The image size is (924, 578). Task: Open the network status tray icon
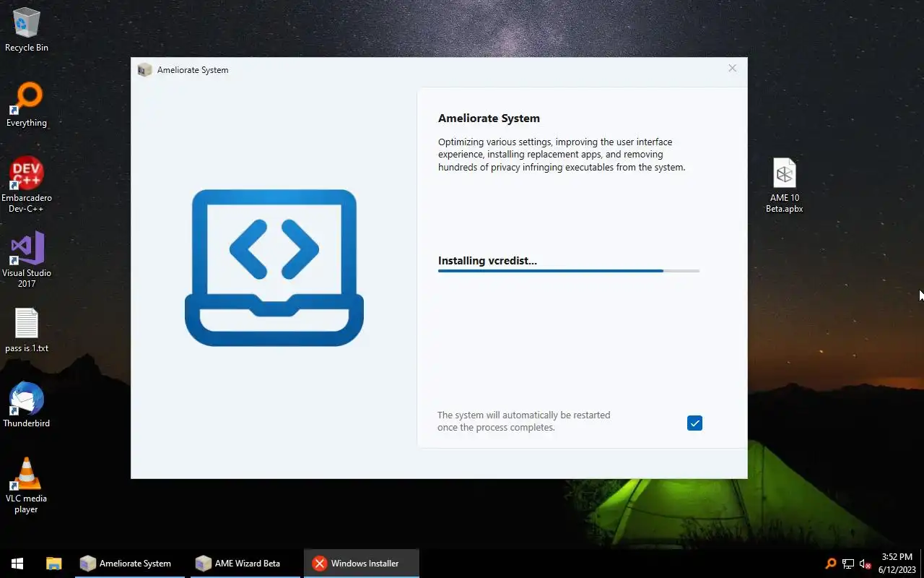tap(848, 564)
